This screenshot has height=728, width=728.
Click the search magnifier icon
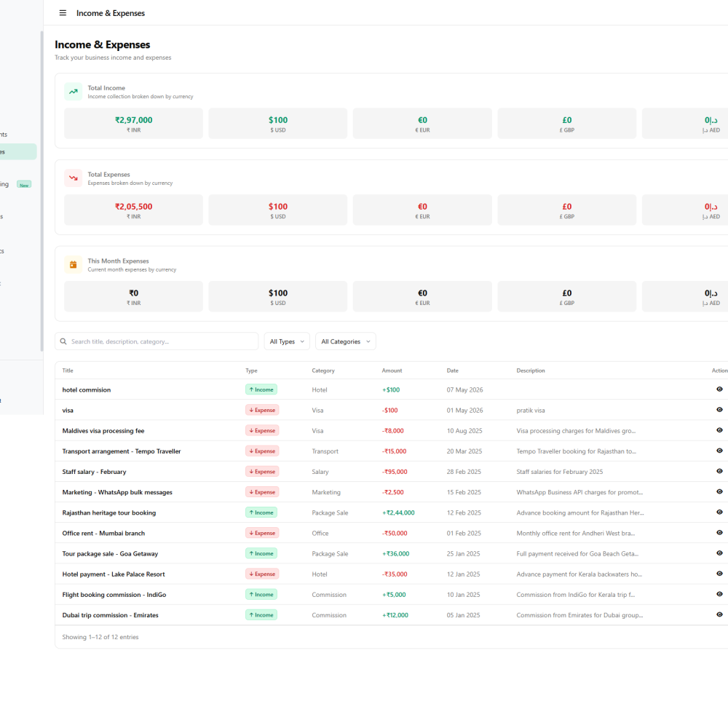[x=63, y=341]
